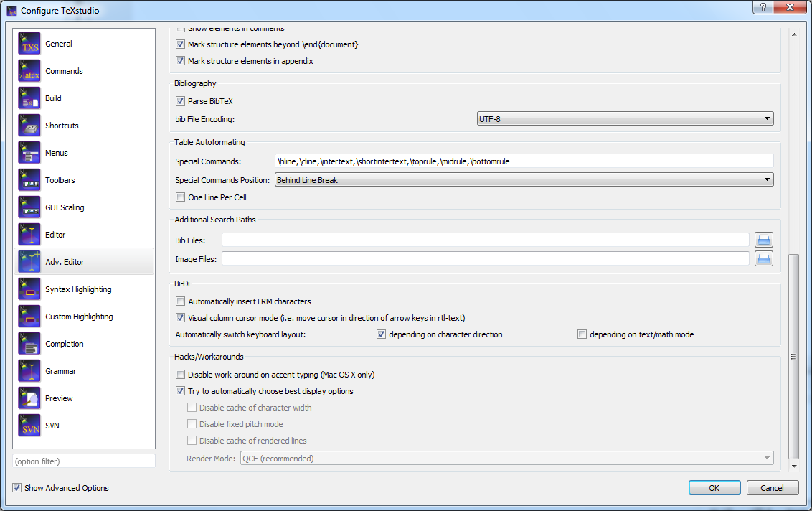Open the Syntax Highlighting icon

click(29, 289)
